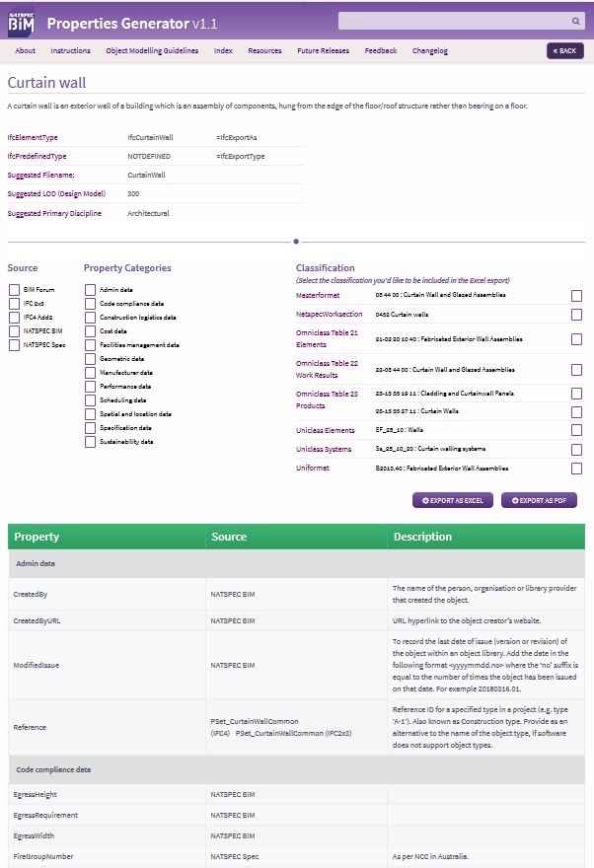The width and height of the screenshot is (594, 868).
Task: Select Cladding and Curtainwall Panels checkbox
Action: [x=576, y=393]
